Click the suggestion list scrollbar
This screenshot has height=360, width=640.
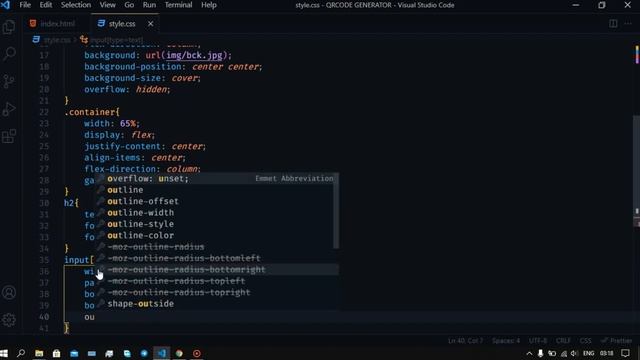[336, 211]
